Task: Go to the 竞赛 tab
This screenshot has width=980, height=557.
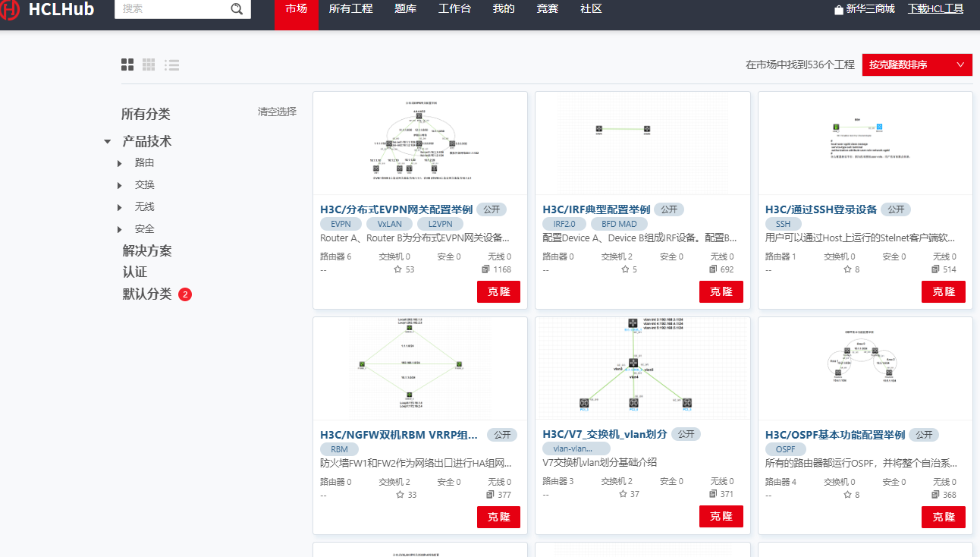Action: tap(547, 9)
